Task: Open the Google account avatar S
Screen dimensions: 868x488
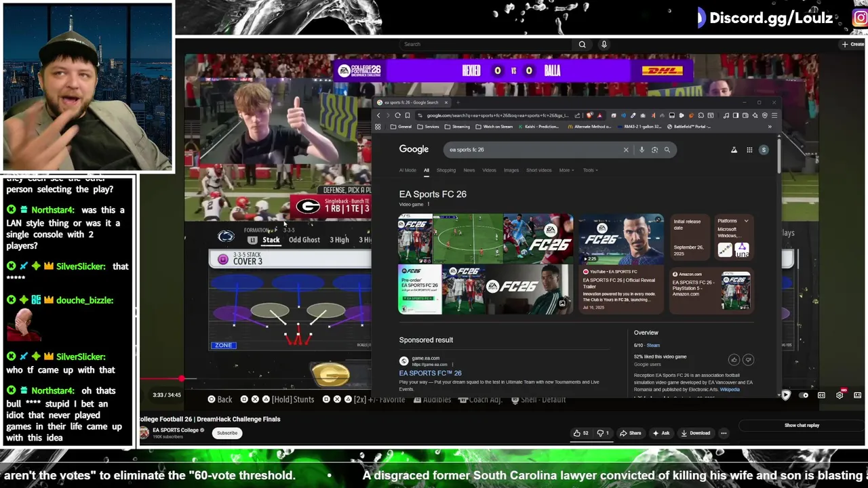Action: pos(764,150)
